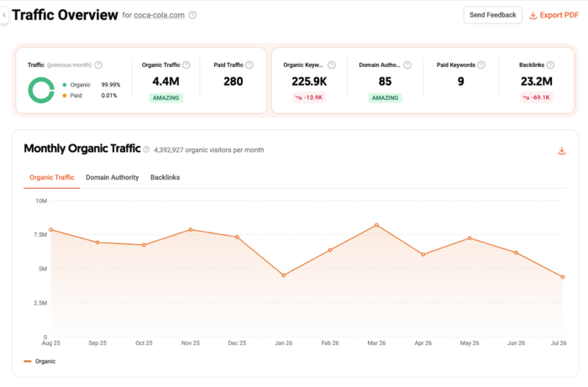
Task: Switch to the Domain Authority tab
Action: coord(112,178)
